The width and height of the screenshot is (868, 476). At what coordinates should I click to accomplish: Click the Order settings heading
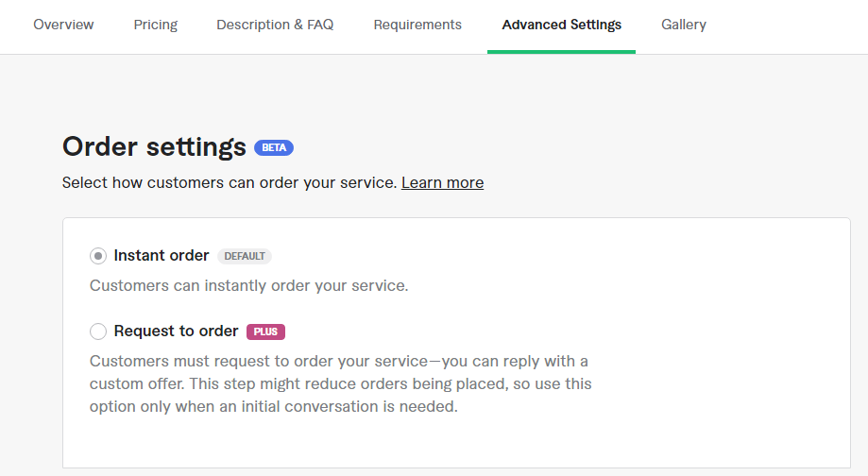click(154, 147)
